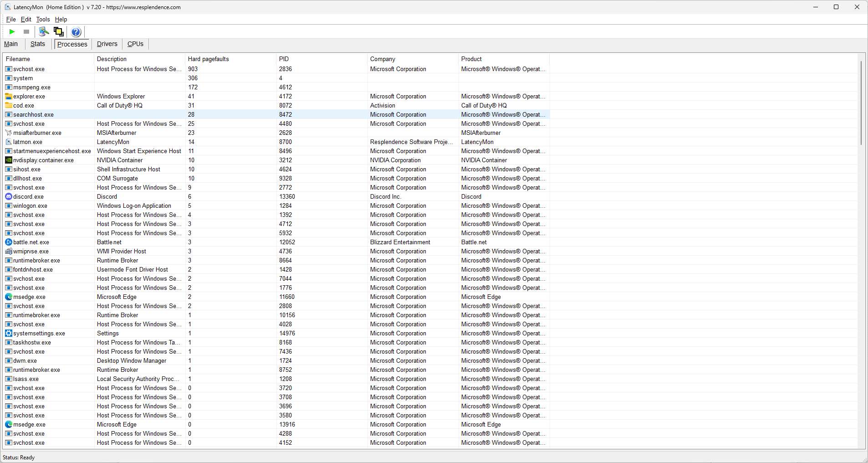
Task: Click the battle.net.exe icon
Action: [x=9, y=242]
